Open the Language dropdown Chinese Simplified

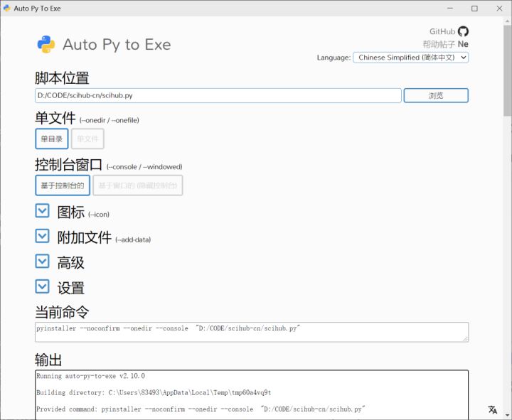410,58
